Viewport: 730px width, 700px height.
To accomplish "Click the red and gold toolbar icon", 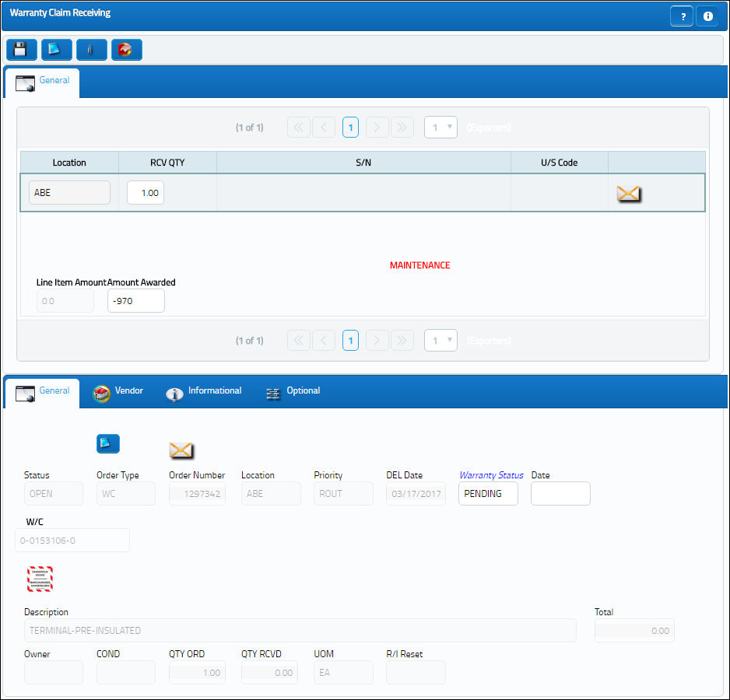I will tap(127, 49).
